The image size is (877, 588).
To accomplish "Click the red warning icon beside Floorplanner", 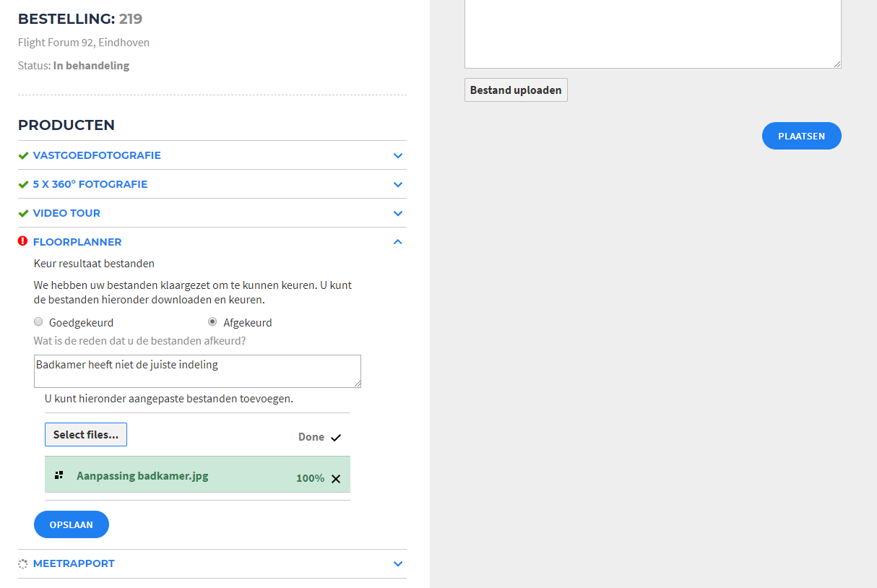I will (x=22, y=241).
